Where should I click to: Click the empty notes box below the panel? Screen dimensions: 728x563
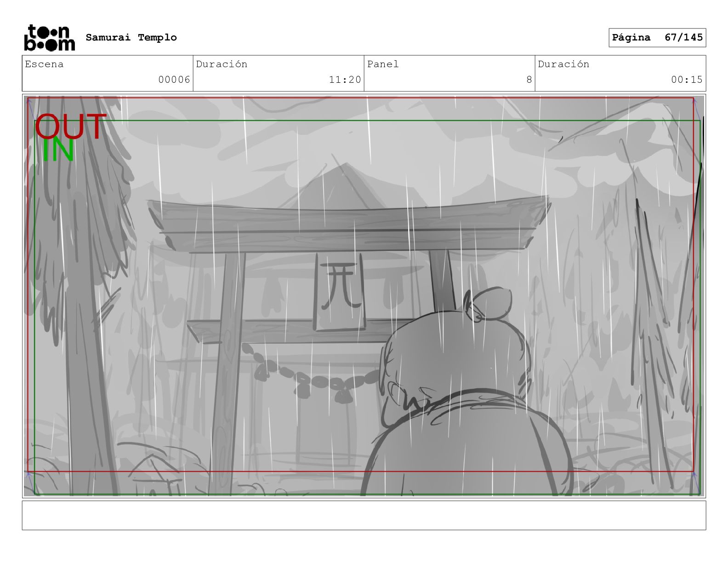point(364,515)
